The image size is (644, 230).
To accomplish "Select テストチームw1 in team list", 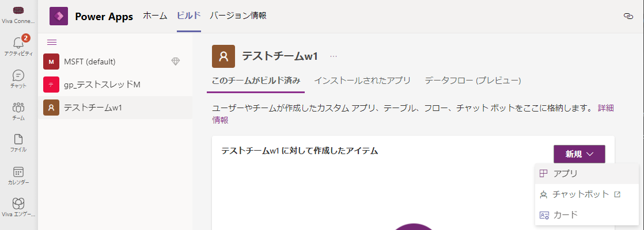I will tap(115, 108).
